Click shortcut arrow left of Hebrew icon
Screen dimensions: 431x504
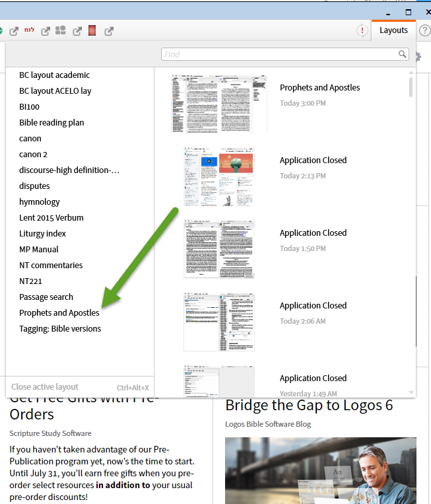pos(14,31)
